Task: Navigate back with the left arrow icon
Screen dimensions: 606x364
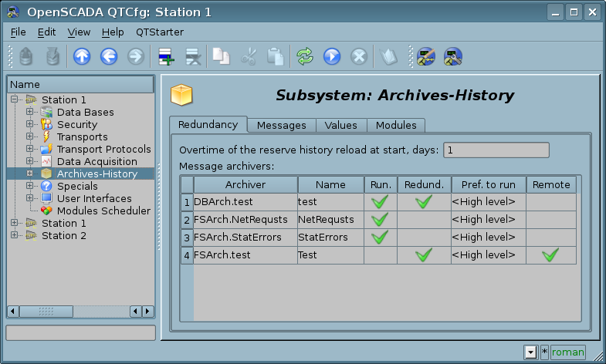Action: point(109,56)
